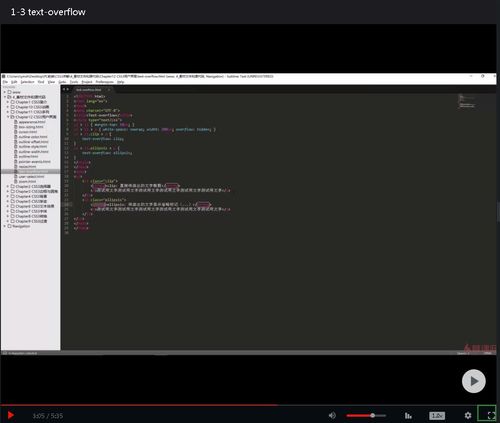Click the small play icon in control bar
This screenshot has height=423, width=500.
point(10,415)
